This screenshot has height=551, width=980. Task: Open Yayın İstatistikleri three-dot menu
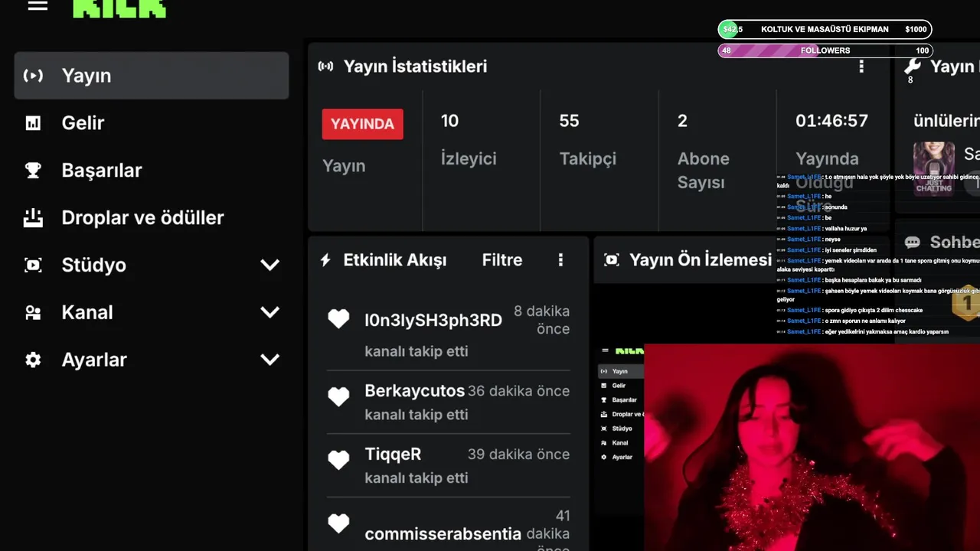pyautogui.click(x=861, y=67)
